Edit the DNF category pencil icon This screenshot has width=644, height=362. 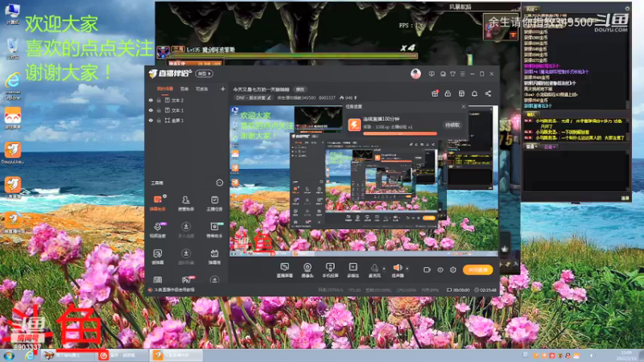click(269, 97)
